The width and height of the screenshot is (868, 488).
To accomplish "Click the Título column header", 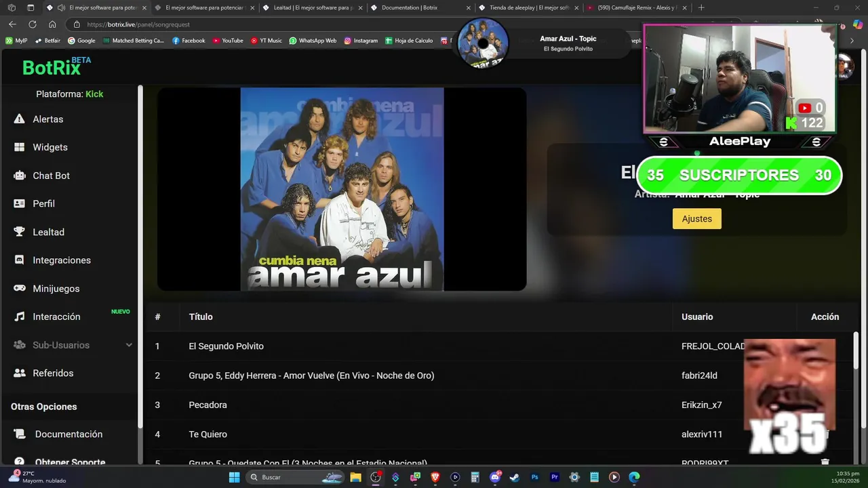I will tap(201, 317).
